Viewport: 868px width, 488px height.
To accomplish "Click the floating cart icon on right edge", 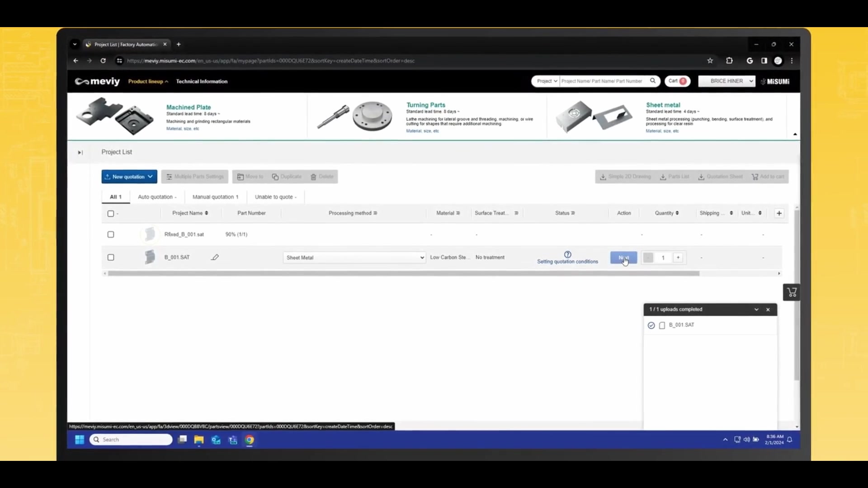I will tap(792, 292).
